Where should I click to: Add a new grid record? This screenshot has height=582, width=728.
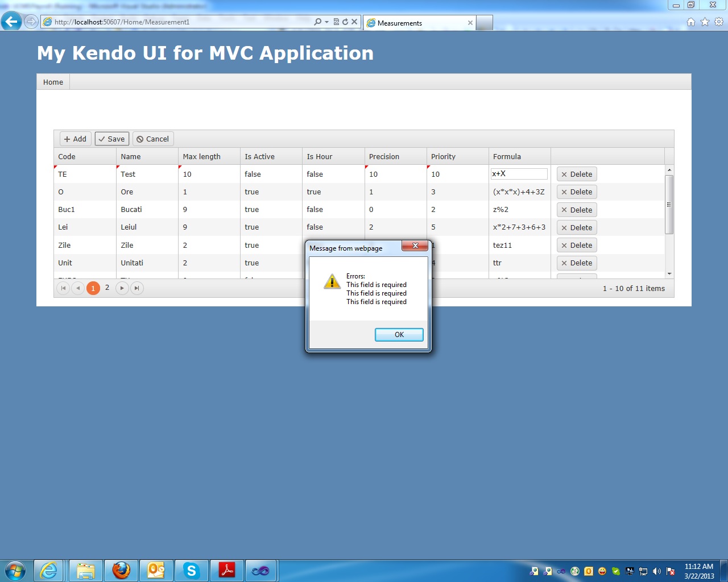click(x=76, y=139)
